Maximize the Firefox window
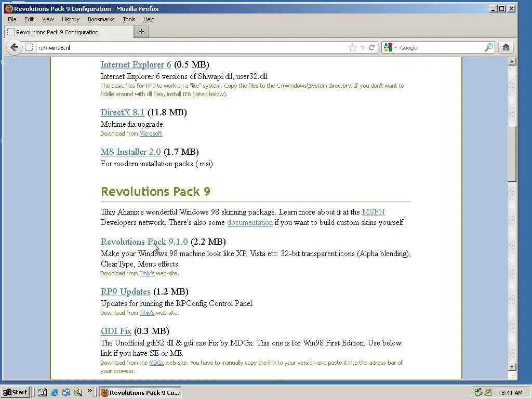Image resolution: width=532 pixels, height=399 pixels. pos(502,8)
